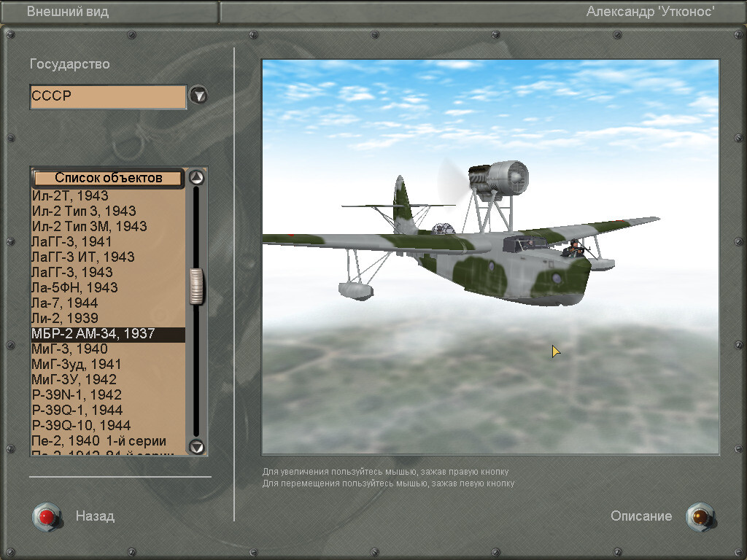Select P-39N-1, 1942 entry
This screenshot has width=747, height=560.
click(x=108, y=394)
